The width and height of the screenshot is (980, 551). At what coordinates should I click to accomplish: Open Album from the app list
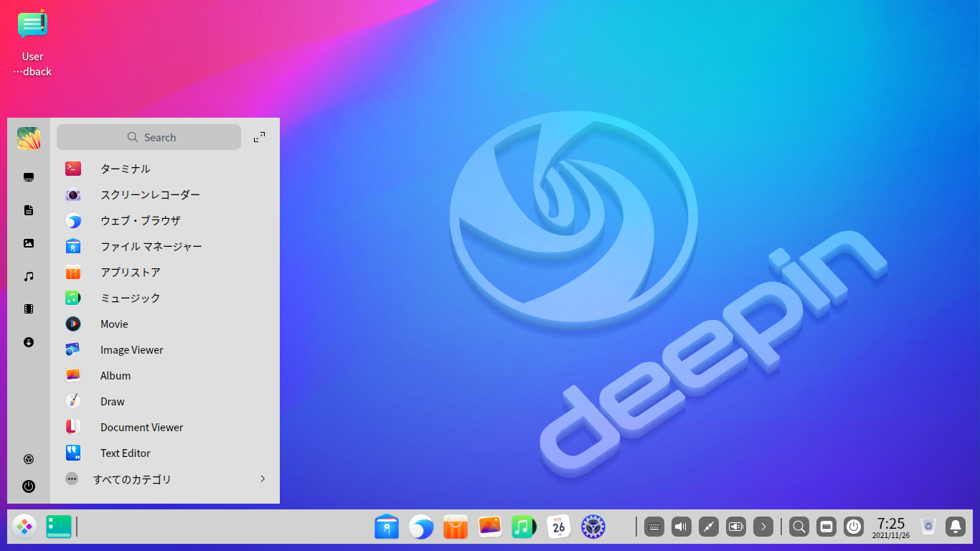tap(165, 375)
